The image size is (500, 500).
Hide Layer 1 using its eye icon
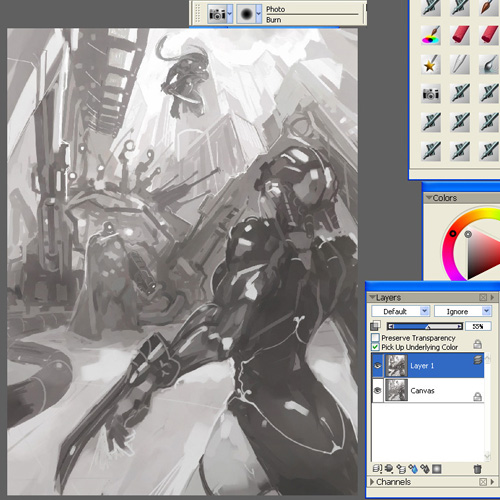tap(378, 366)
